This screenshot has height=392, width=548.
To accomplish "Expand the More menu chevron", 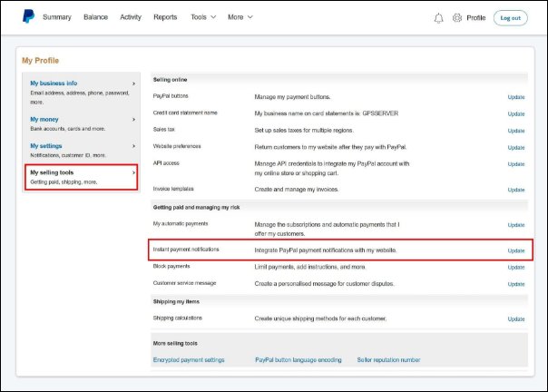I will point(250,16).
